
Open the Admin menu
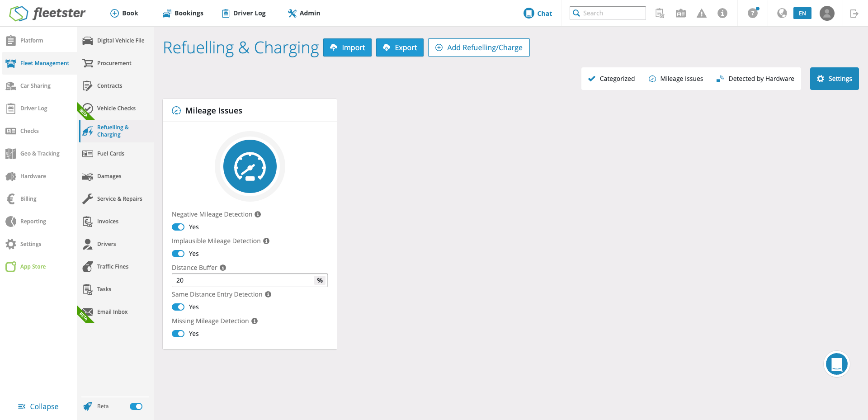[304, 13]
